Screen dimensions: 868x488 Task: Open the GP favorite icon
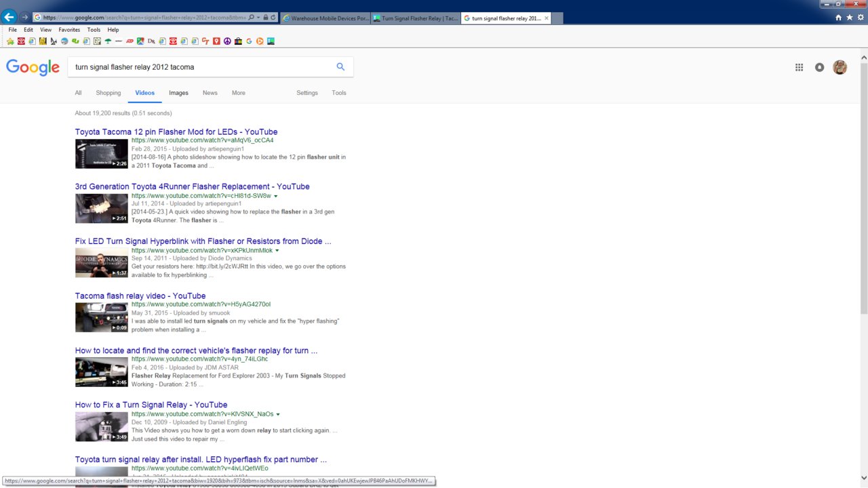(97, 41)
